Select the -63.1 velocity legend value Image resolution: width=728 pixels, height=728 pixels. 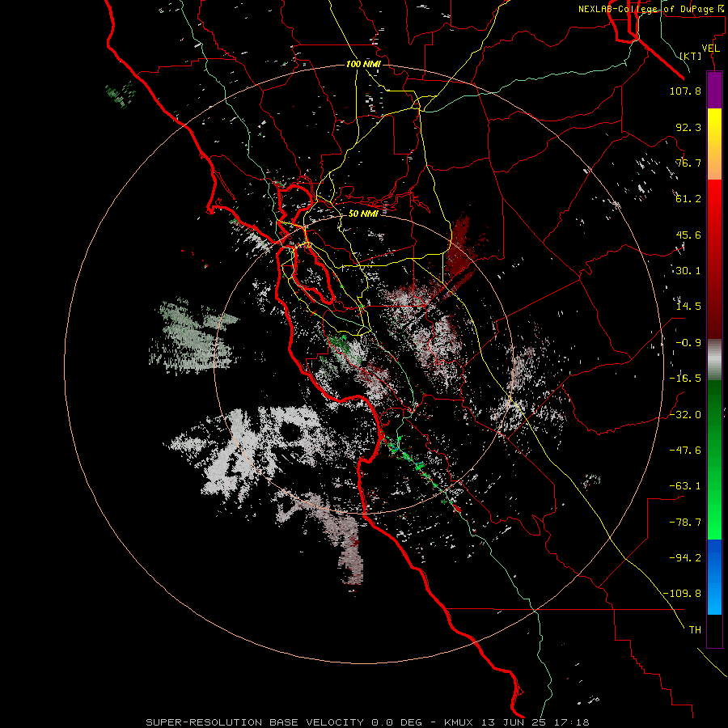[x=685, y=486]
